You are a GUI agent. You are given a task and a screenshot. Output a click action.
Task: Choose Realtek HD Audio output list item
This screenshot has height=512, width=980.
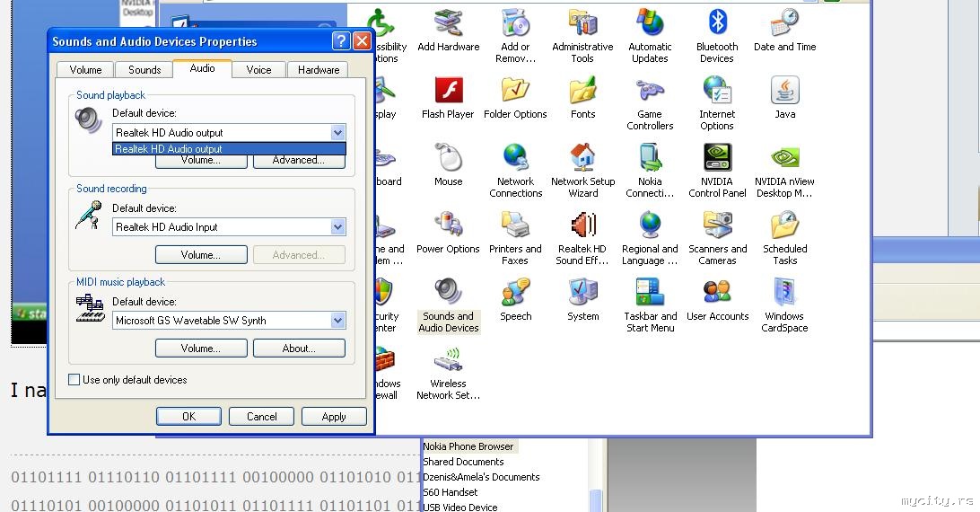(x=229, y=149)
